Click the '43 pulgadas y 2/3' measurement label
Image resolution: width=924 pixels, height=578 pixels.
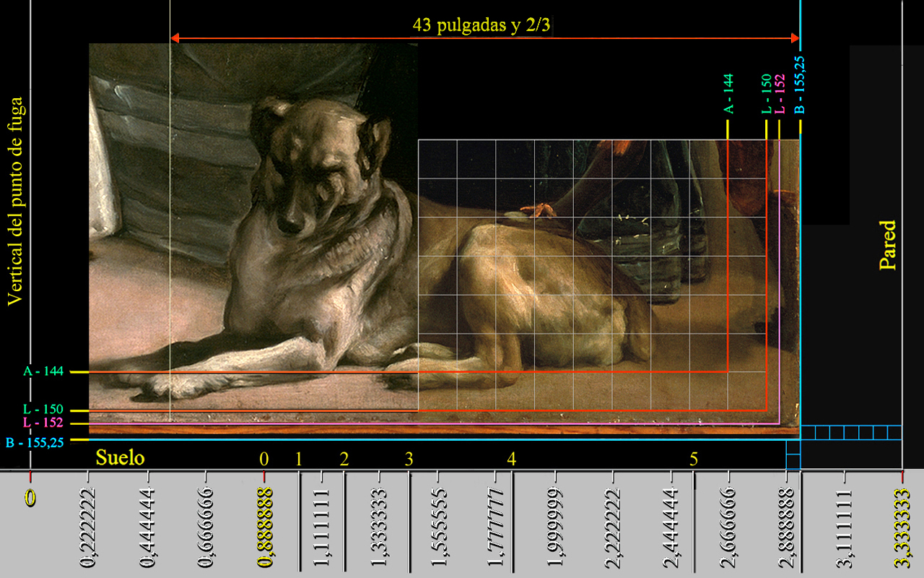click(486, 25)
